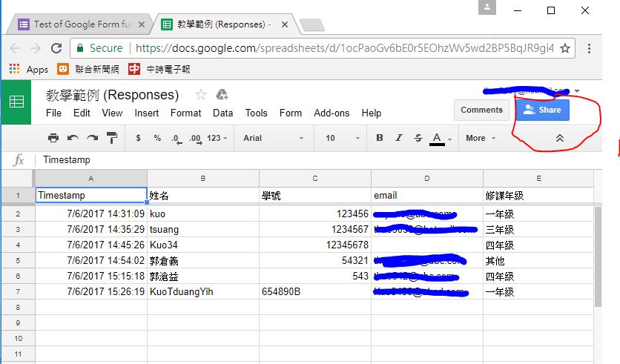Click the Print icon in toolbar
620x364 pixels.
tap(53, 138)
